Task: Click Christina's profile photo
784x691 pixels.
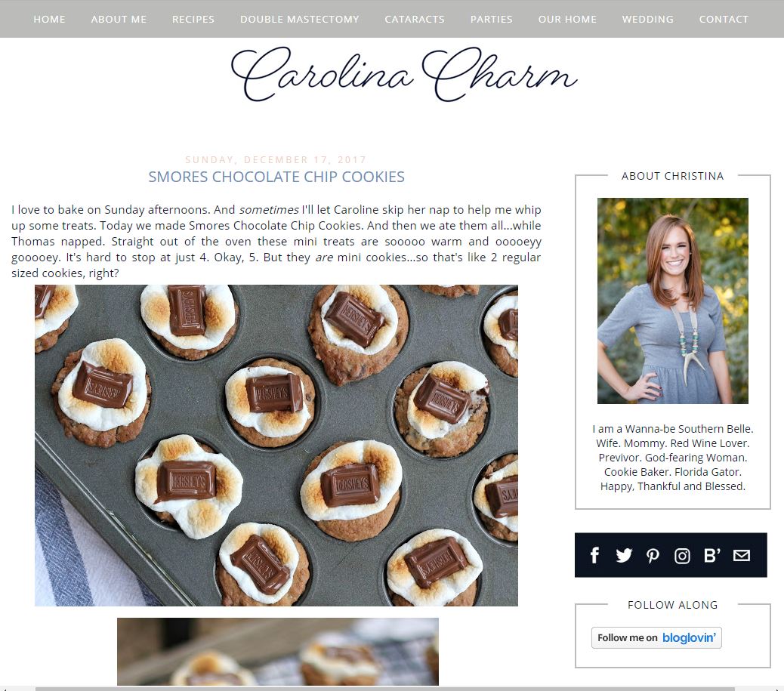Action: click(x=672, y=301)
